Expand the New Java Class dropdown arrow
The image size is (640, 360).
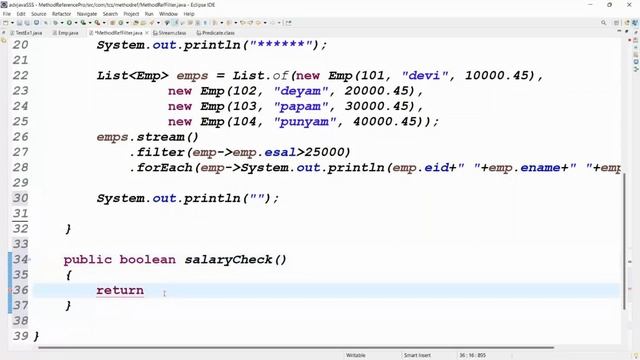(x=127, y=23)
